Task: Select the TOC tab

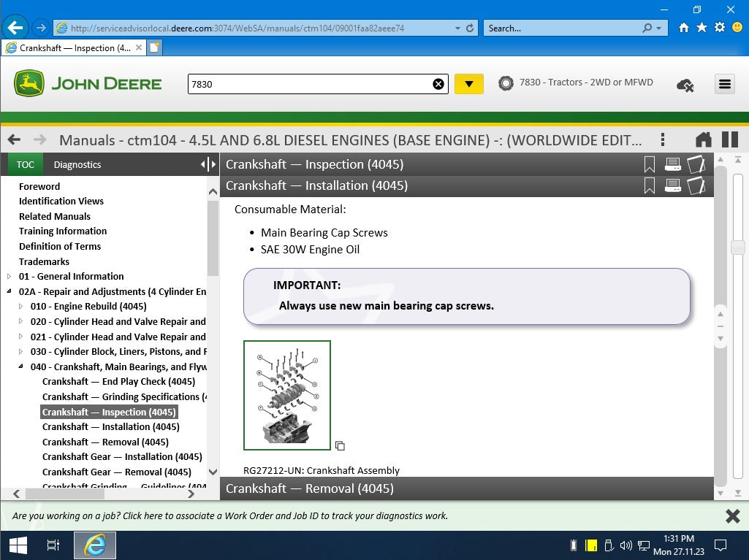Action: [25, 164]
